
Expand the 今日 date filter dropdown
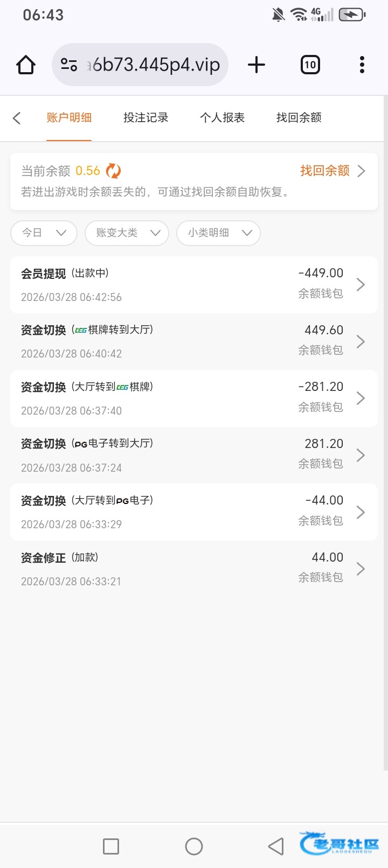[44, 233]
